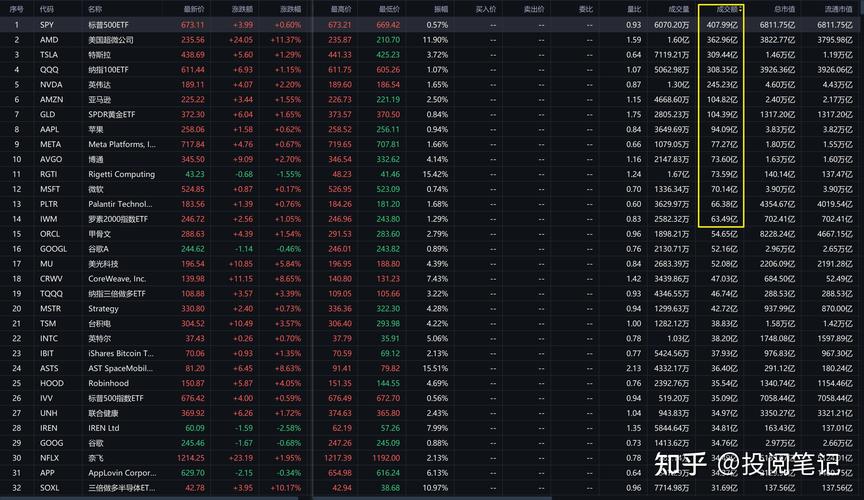Click the 振幅 column header
This screenshot has width=864, height=500.
(x=441, y=9)
